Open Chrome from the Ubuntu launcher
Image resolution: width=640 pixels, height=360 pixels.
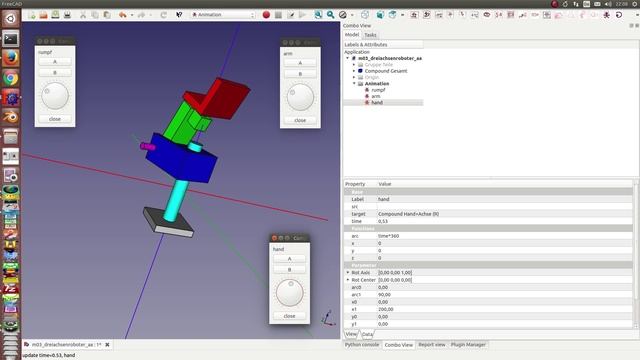[11, 78]
